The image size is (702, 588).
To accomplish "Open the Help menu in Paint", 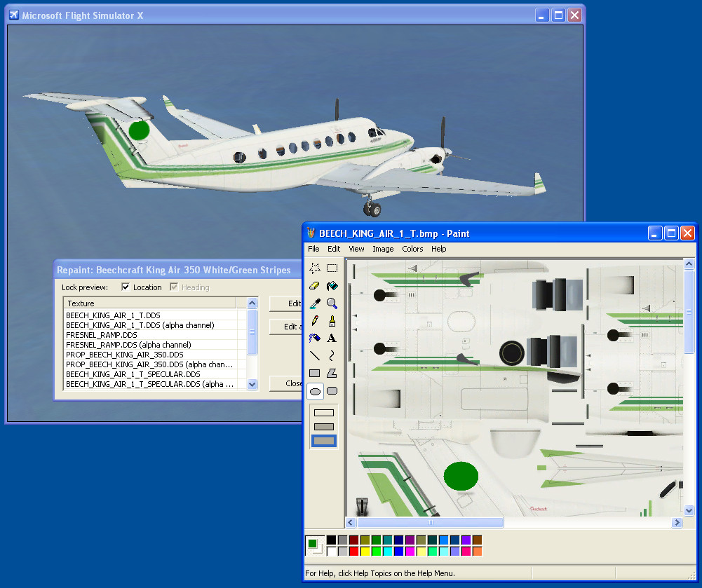I will 439,249.
